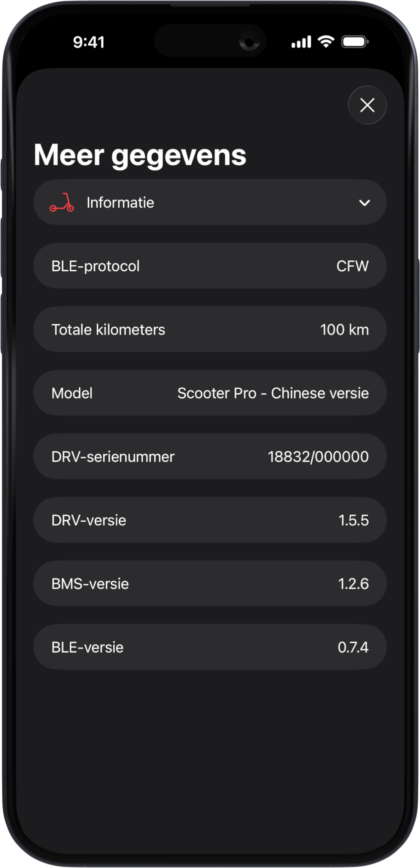Tap the 100 km value
The width and height of the screenshot is (420, 868).
point(344,330)
